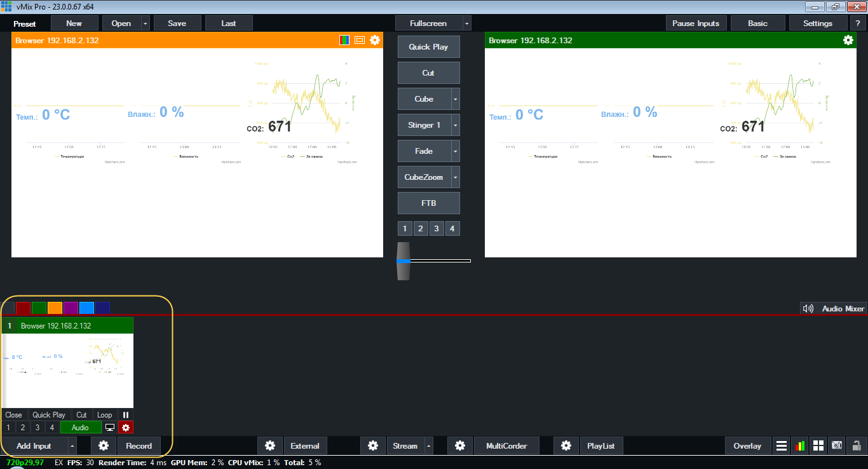Select the orange color category tab
This screenshot has width=868, height=469.
point(55,308)
